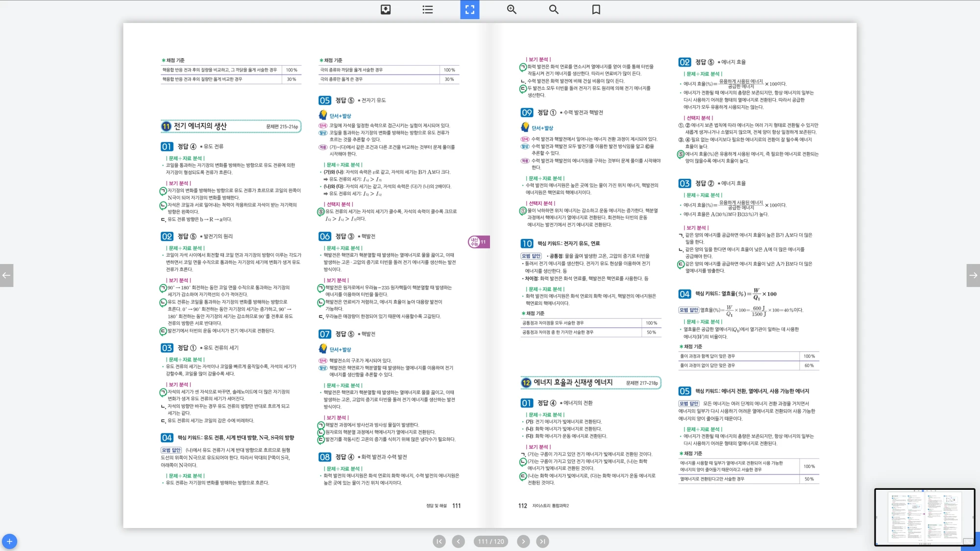Click the download/save icon in top toolbar
Screen dimensions: 980x551
coord(386,9)
